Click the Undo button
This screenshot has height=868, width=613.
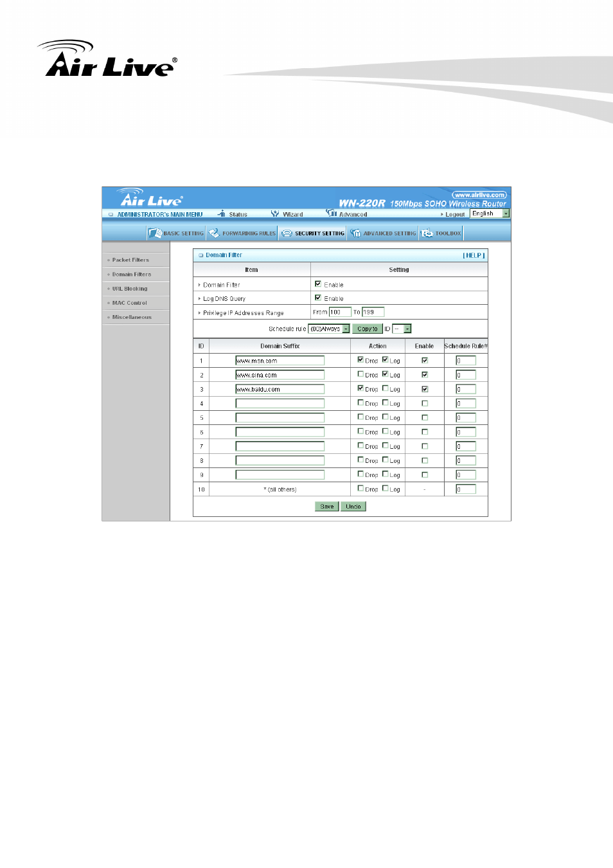tap(353, 507)
